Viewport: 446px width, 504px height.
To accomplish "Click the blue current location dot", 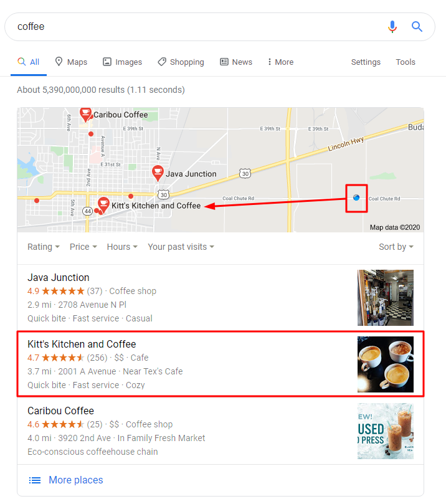I will coord(356,197).
